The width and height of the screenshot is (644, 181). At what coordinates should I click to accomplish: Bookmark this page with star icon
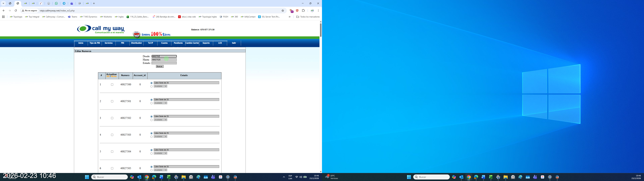[283, 11]
